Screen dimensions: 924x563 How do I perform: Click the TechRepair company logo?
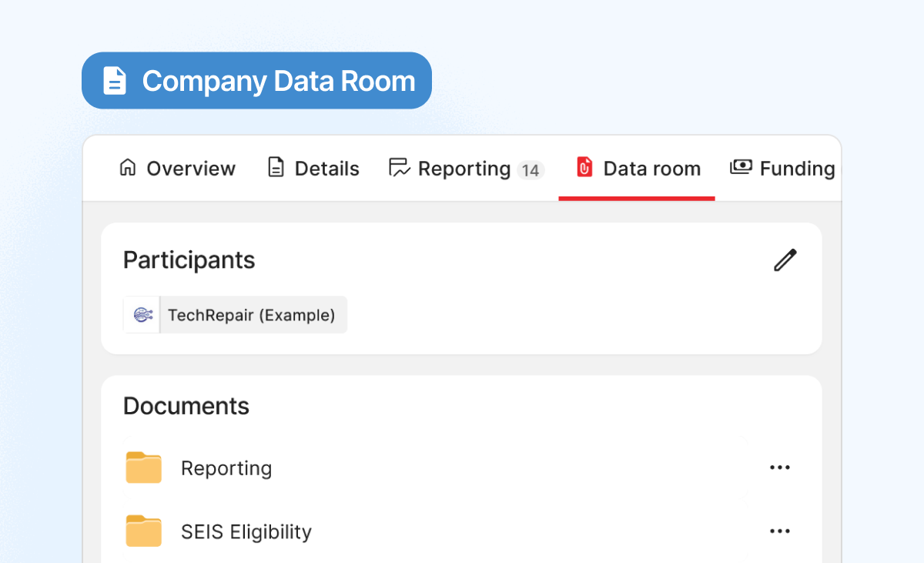click(x=142, y=315)
